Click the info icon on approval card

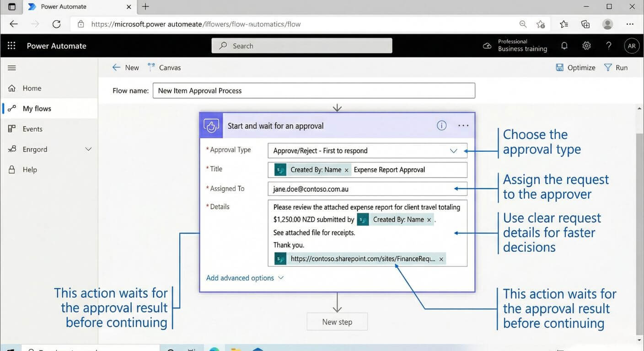[x=441, y=126]
